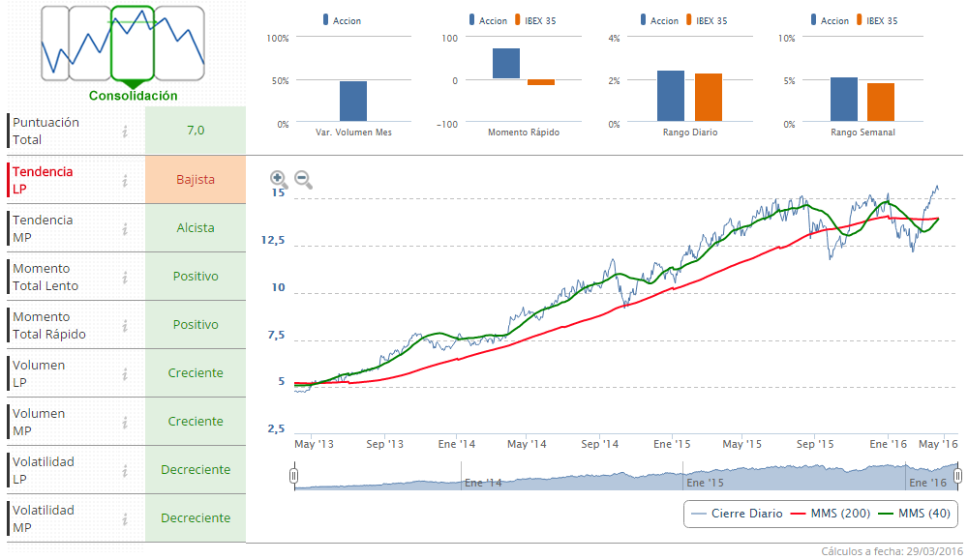Open info icon for Puntuación Total
The width and height of the screenshot is (968, 560).
click(x=125, y=132)
